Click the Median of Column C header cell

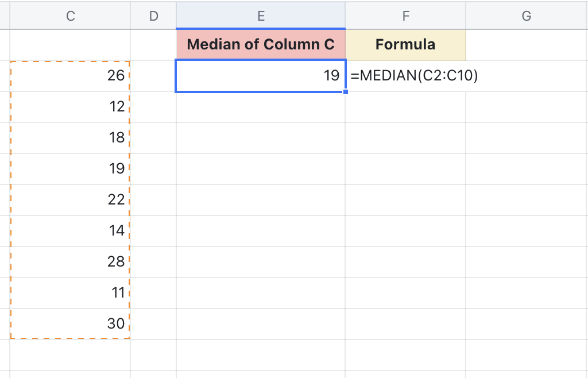(x=261, y=45)
